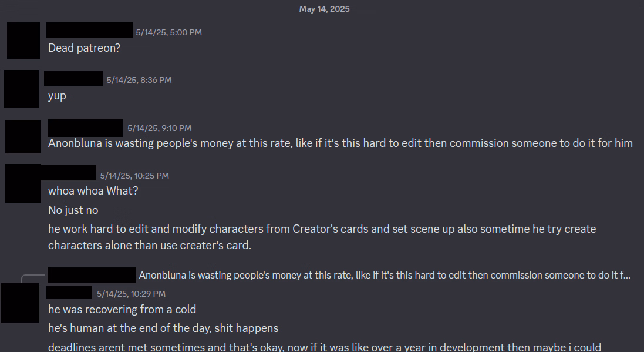Click the username beside the 10:29 PM timestamp
The height and width of the screenshot is (352, 644).
tap(69, 293)
